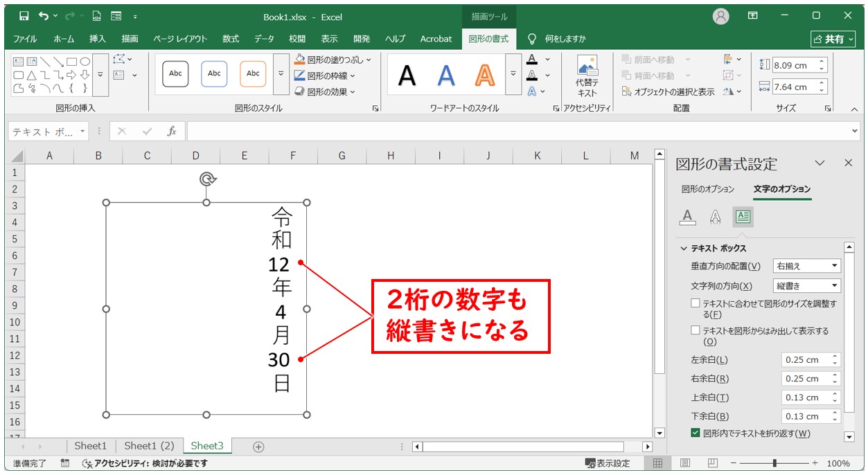This screenshot has height=475, width=868.
Task: Open 図形の効果 shape effects
Action: (325, 91)
